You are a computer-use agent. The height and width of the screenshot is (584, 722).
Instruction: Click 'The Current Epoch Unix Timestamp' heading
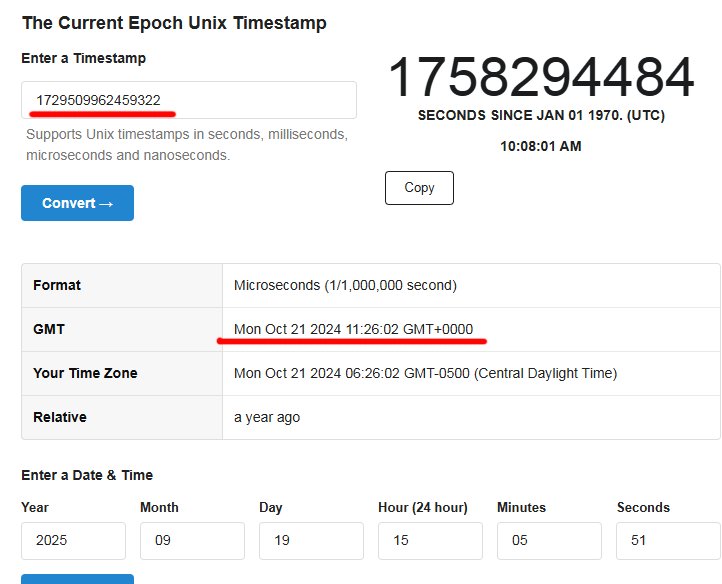[174, 23]
